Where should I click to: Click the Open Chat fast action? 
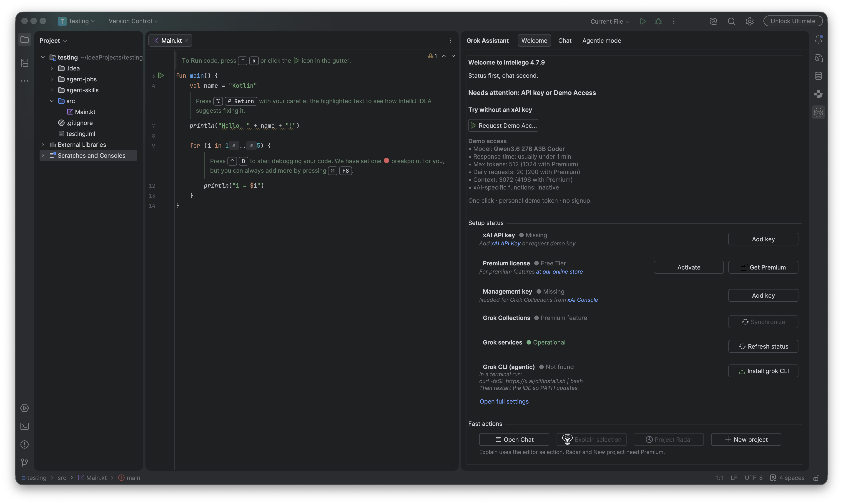[514, 439]
